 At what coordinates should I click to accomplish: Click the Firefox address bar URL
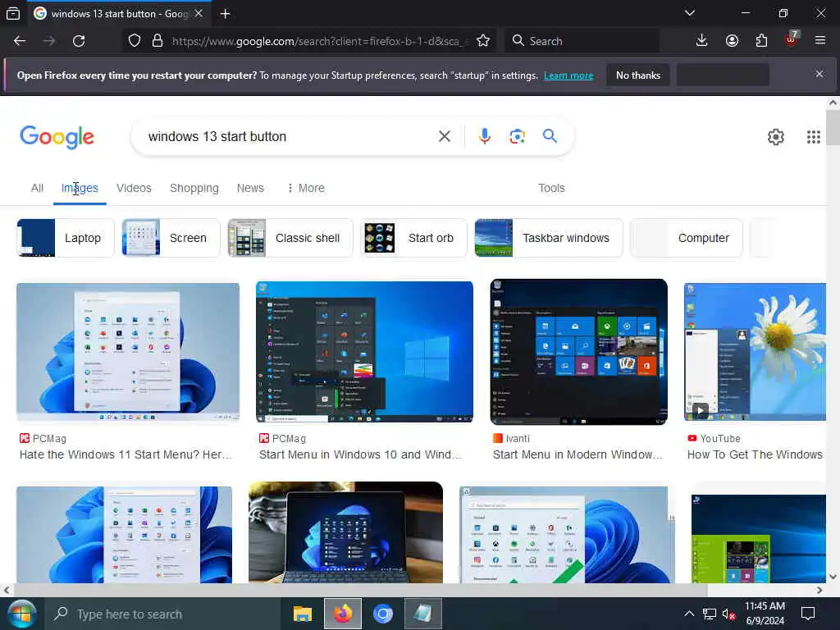[321, 41]
